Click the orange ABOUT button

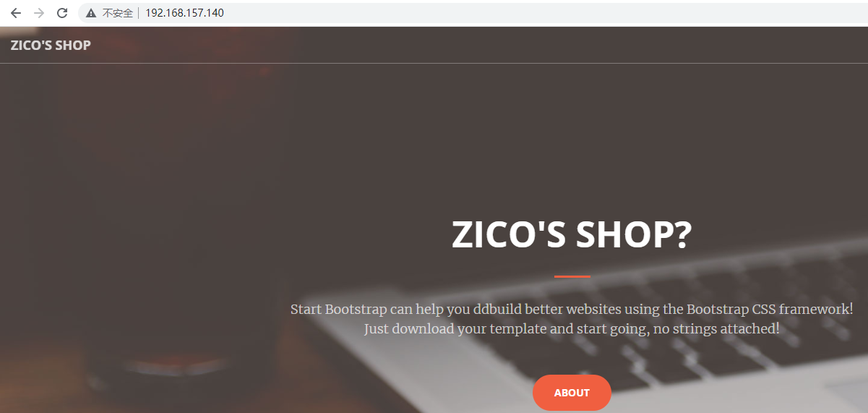(572, 393)
